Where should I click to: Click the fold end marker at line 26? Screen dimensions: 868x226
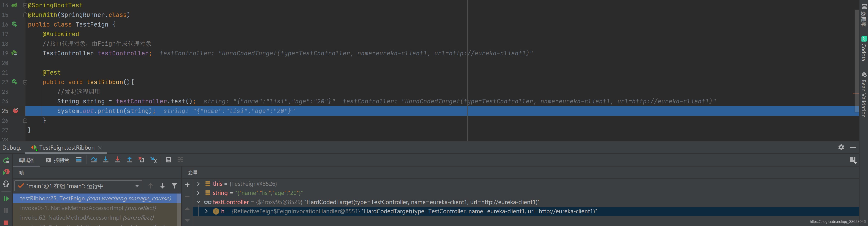click(x=25, y=121)
